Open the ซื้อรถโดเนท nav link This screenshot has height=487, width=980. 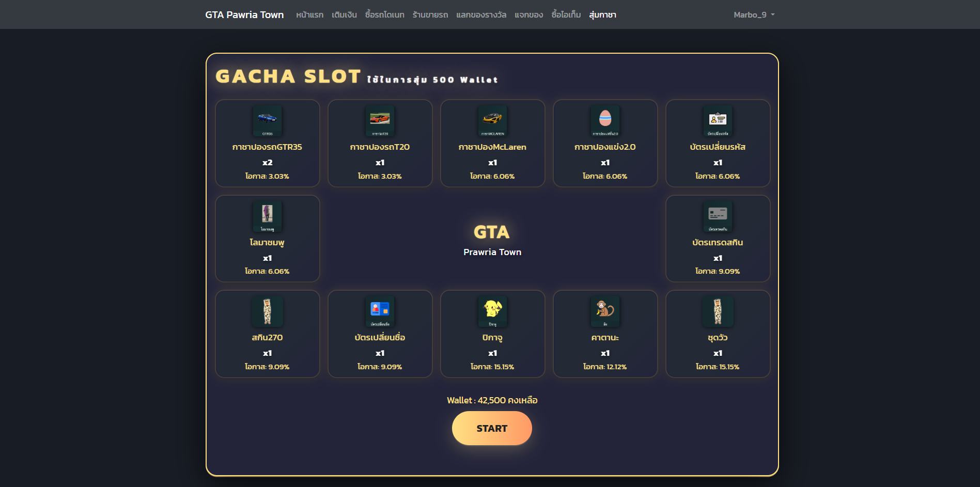tap(384, 14)
